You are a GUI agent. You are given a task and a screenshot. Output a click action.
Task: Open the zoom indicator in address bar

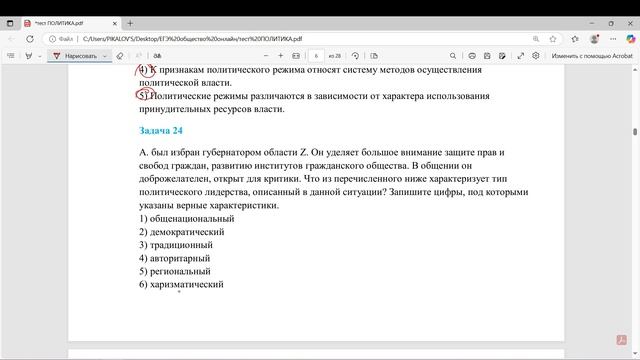[x=536, y=39]
